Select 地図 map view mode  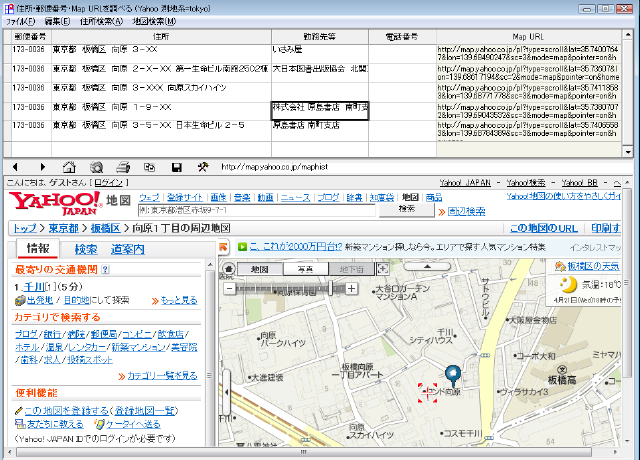coord(260,269)
